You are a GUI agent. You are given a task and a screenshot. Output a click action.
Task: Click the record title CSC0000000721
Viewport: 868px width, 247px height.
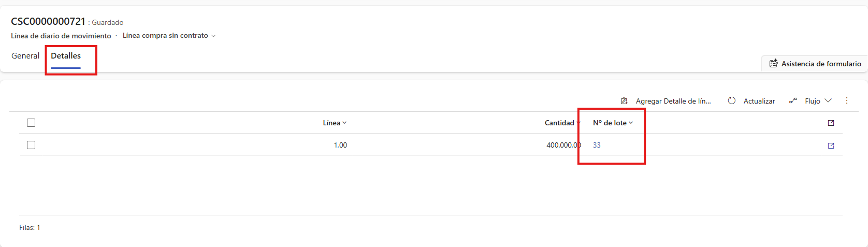(x=48, y=21)
